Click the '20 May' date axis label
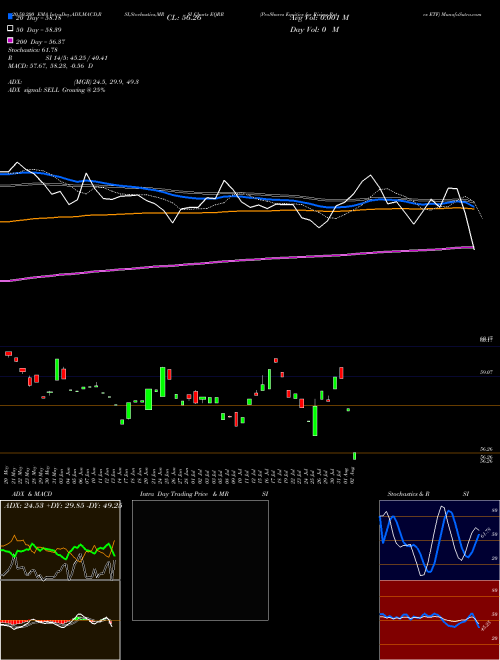The width and height of the screenshot is (500, 660). pos(6,475)
